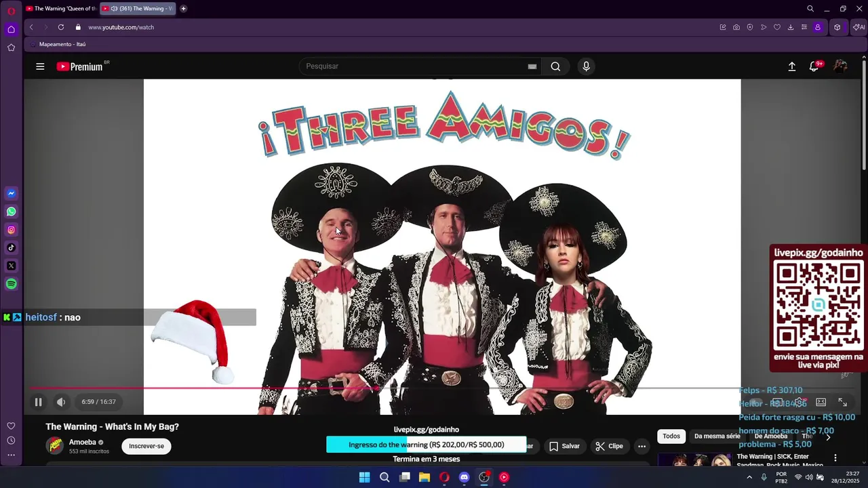The height and width of the screenshot is (488, 868).
Task: Open File Explorer from taskbar
Action: pos(425,477)
